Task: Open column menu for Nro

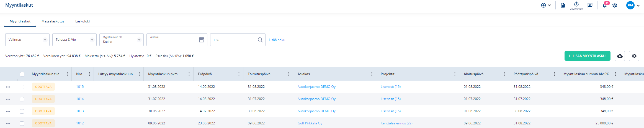Action: click(x=89, y=74)
